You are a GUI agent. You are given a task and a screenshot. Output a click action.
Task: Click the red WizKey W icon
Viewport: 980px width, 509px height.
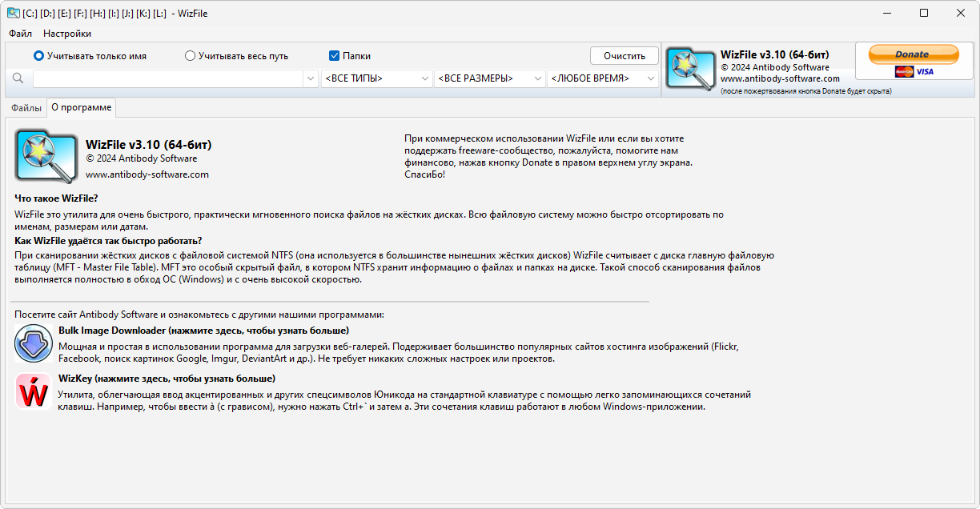coord(33,392)
